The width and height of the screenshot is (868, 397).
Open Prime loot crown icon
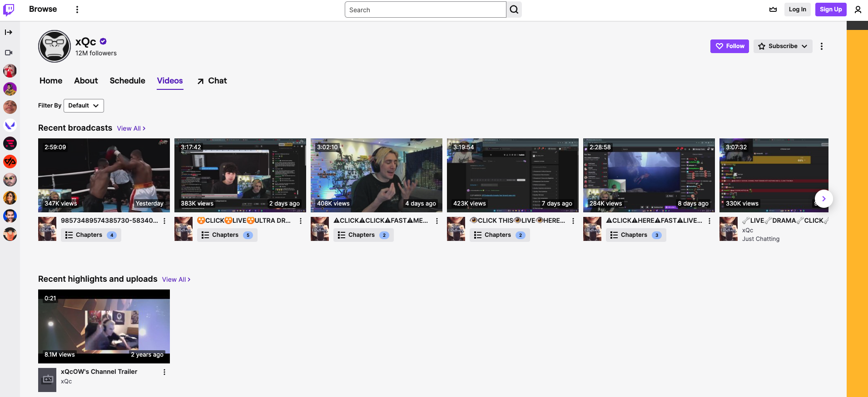point(773,10)
